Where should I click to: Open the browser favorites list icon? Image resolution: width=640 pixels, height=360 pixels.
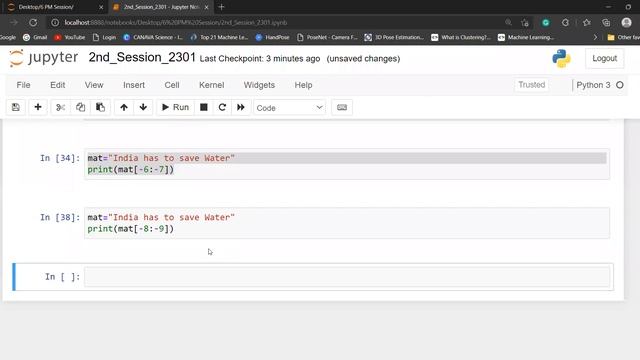click(x=587, y=22)
